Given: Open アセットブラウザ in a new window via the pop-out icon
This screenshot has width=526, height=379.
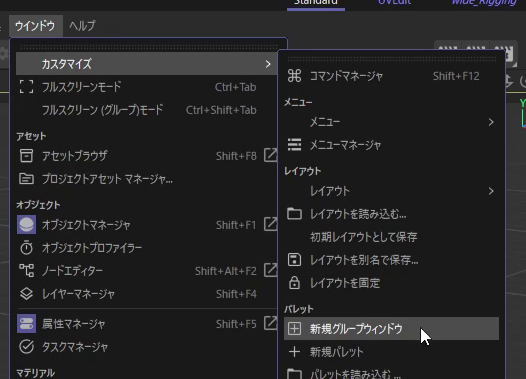Looking at the screenshot, I should [270, 155].
